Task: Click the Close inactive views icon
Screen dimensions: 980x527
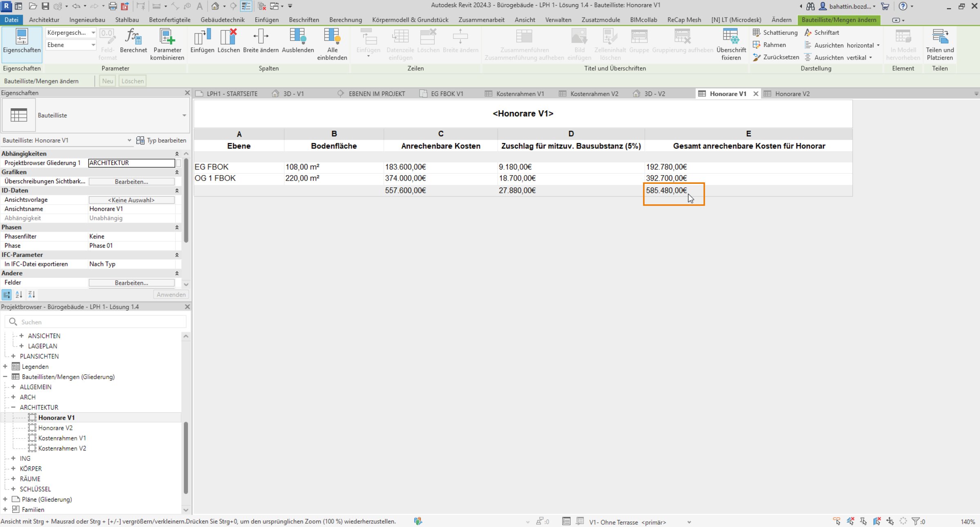Action: [262, 6]
